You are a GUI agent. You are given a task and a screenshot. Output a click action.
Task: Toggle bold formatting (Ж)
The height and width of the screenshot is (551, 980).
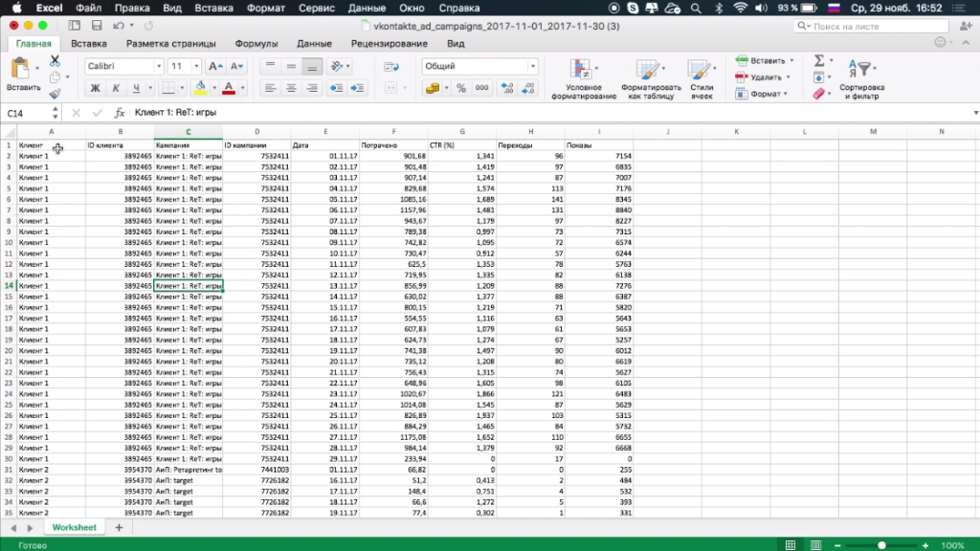point(95,88)
